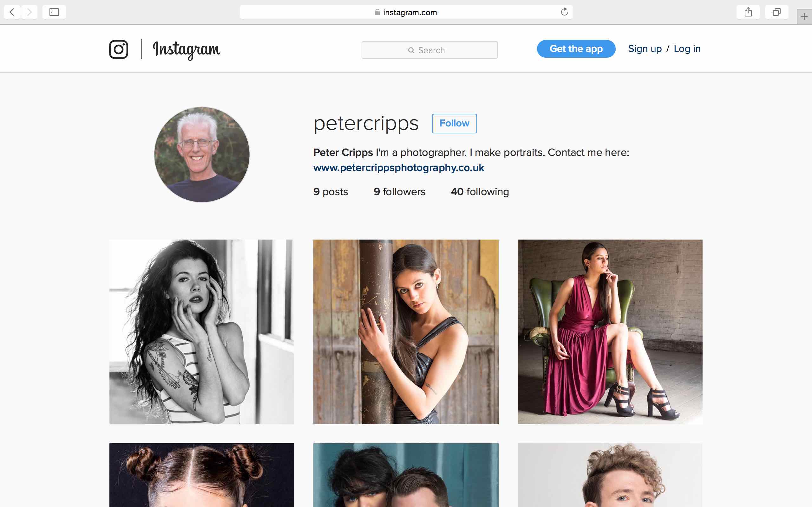This screenshot has height=507, width=812.
Task: Click the page reload icon
Action: [564, 11]
